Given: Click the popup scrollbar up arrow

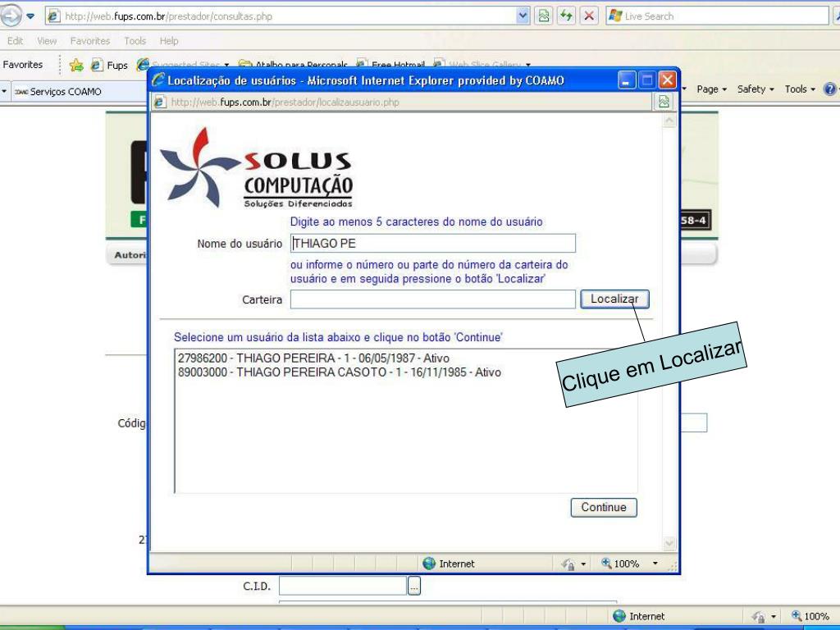Looking at the screenshot, I should [669, 121].
